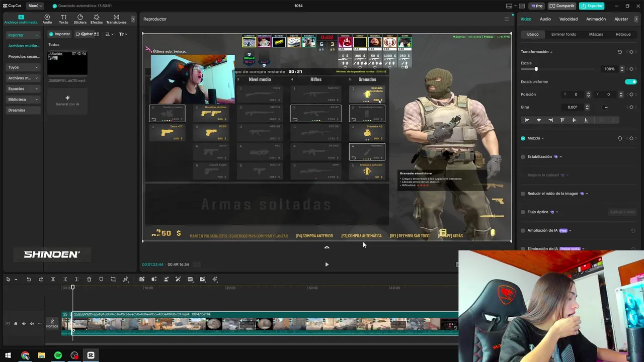Open Reproductor panel menu icon

[507, 19]
